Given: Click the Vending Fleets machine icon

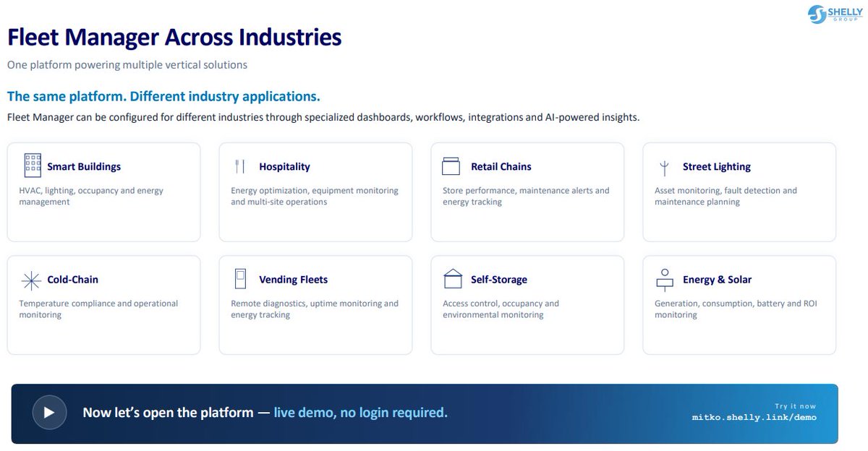Looking at the screenshot, I should pyautogui.click(x=241, y=279).
